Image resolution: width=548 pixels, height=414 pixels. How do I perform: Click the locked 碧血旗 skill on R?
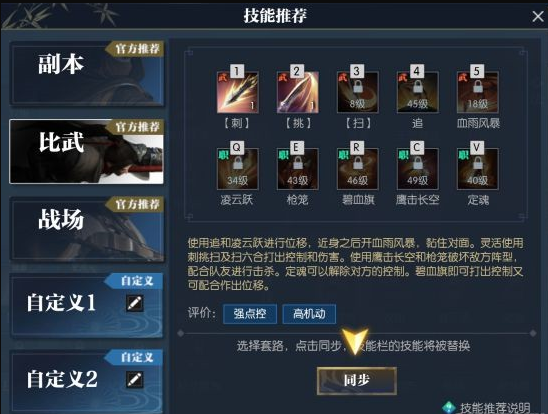coord(358,169)
